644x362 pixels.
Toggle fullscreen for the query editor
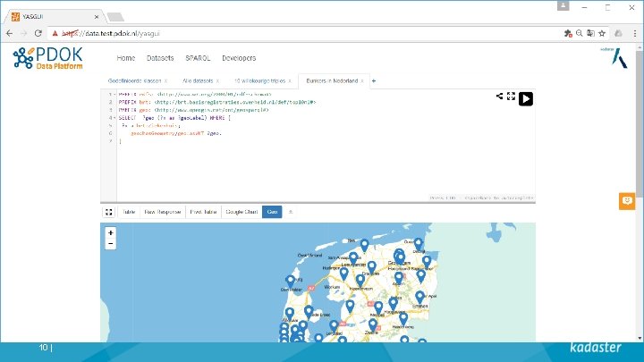pos(511,96)
